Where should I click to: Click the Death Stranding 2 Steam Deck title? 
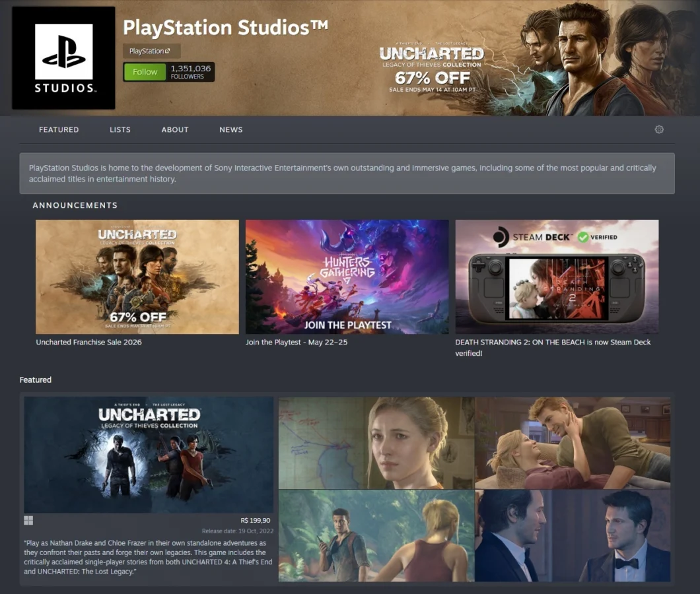tap(553, 348)
